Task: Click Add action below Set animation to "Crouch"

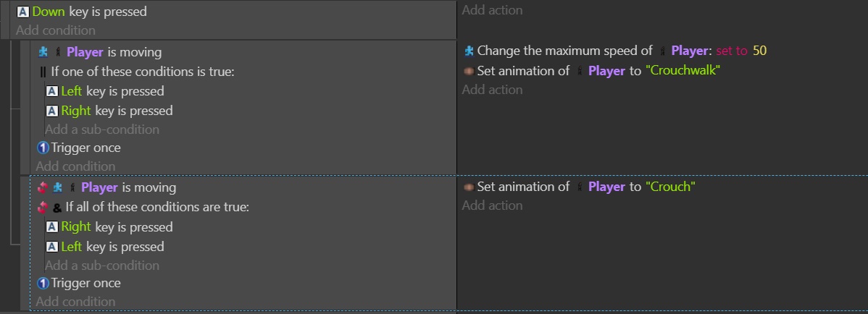Action: click(492, 205)
